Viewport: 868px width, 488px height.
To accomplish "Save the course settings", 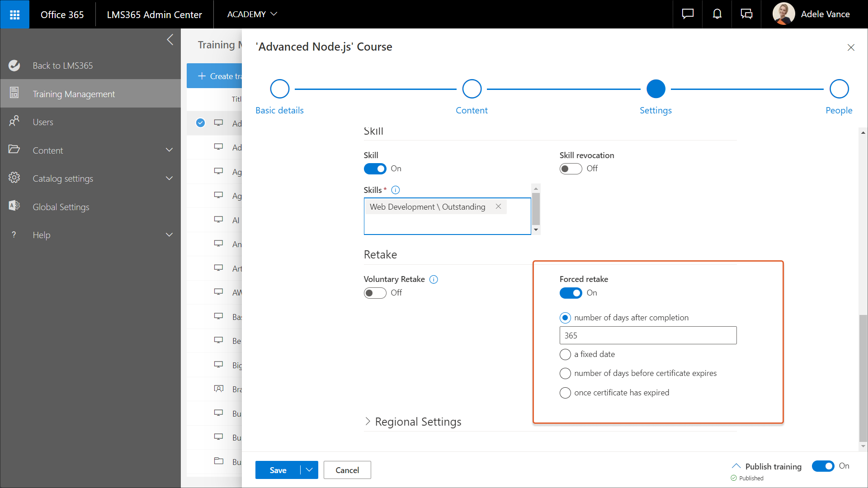I will [x=278, y=470].
